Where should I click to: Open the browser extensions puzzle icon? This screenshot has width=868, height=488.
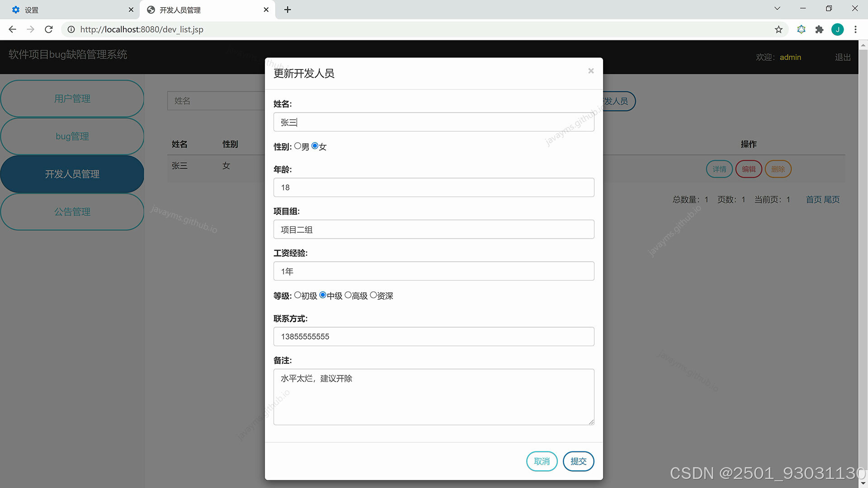point(819,29)
